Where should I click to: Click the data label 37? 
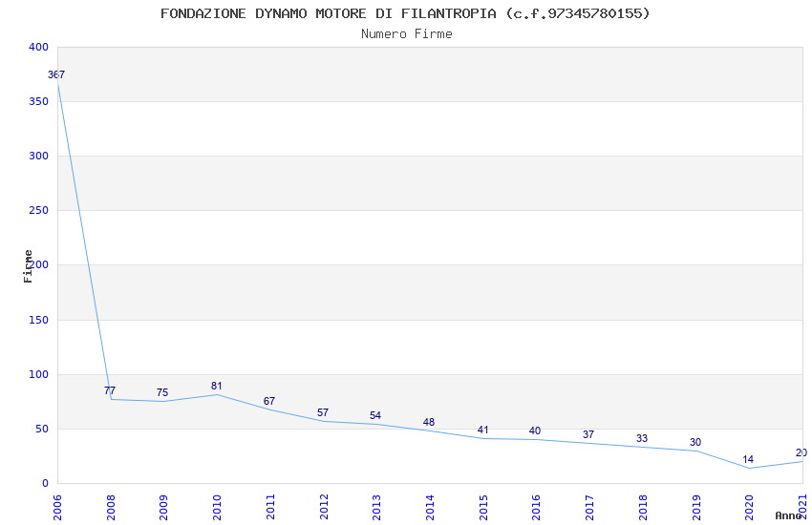[588, 434]
